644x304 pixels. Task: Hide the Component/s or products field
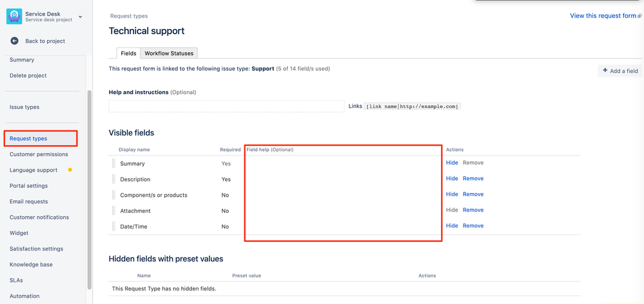(452, 194)
